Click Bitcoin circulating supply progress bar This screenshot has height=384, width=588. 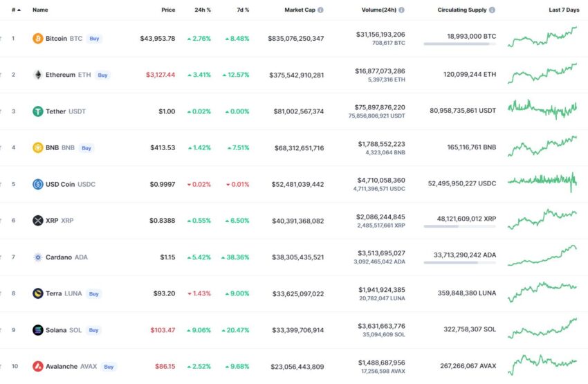(460, 44)
